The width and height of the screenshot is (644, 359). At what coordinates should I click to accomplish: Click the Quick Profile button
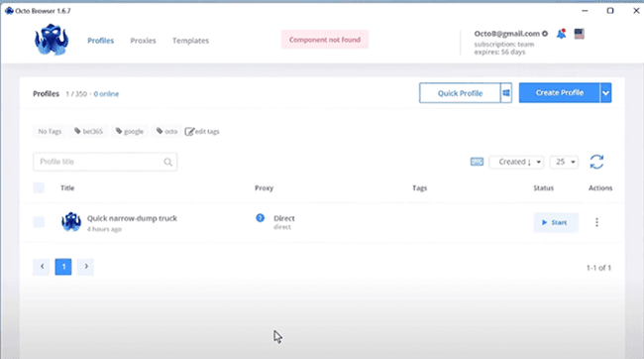(460, 93)
